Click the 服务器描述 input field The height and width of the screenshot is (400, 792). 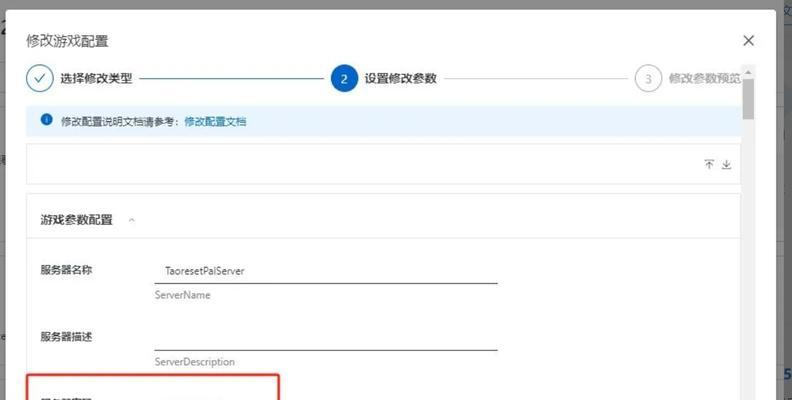326,337
